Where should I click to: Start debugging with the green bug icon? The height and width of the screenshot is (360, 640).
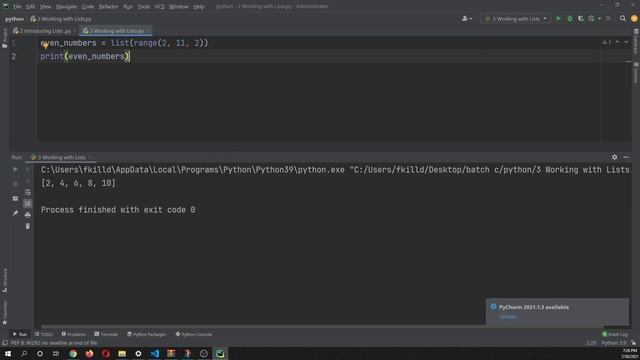[x=570, y=19]
